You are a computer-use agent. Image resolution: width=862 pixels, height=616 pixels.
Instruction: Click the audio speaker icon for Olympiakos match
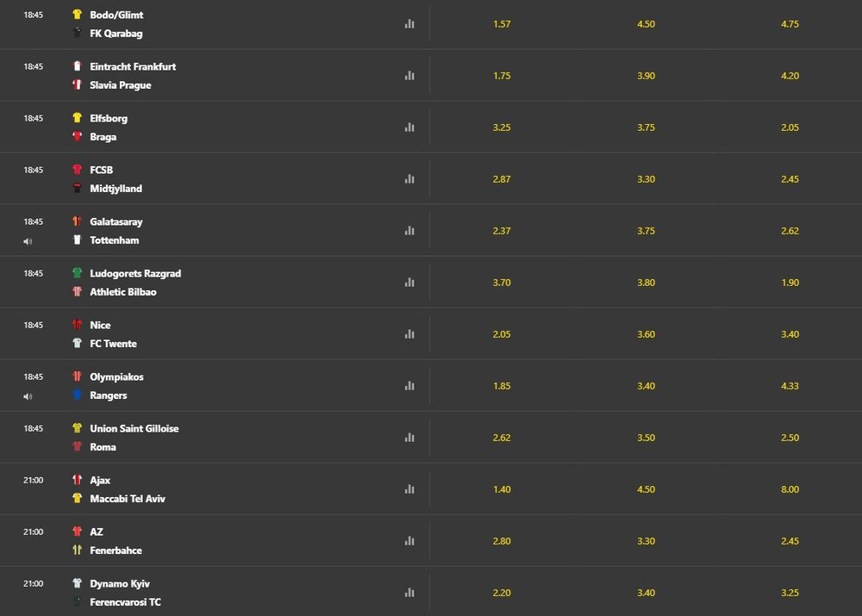point(28,396)
